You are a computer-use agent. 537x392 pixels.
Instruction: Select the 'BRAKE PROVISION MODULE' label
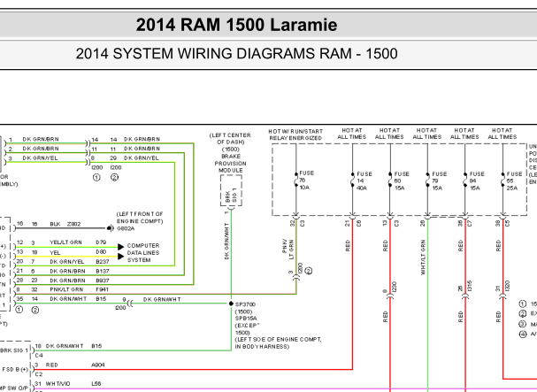point(231,163)
